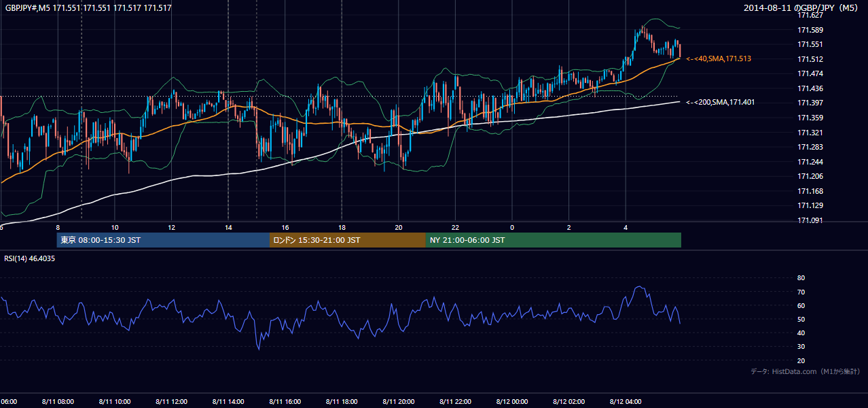868x408 pixels.
Task: Select the London 15:30-21:00 JST session bar
Action: click(x=348, y=240)
